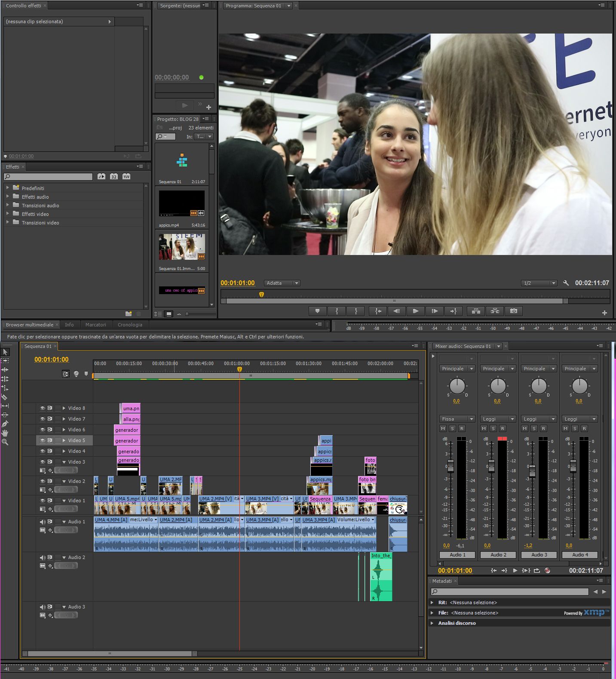Toggle sync lock on Video 7

coord(50,419)
